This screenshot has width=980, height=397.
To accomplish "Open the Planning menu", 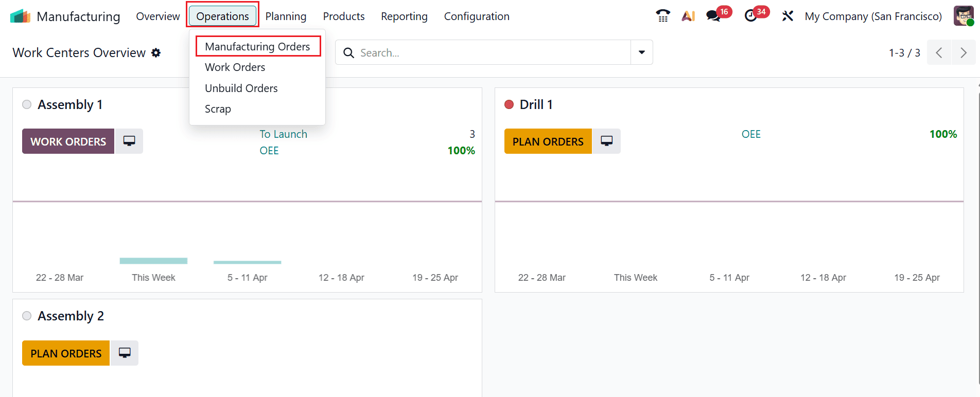I will 286,16.
